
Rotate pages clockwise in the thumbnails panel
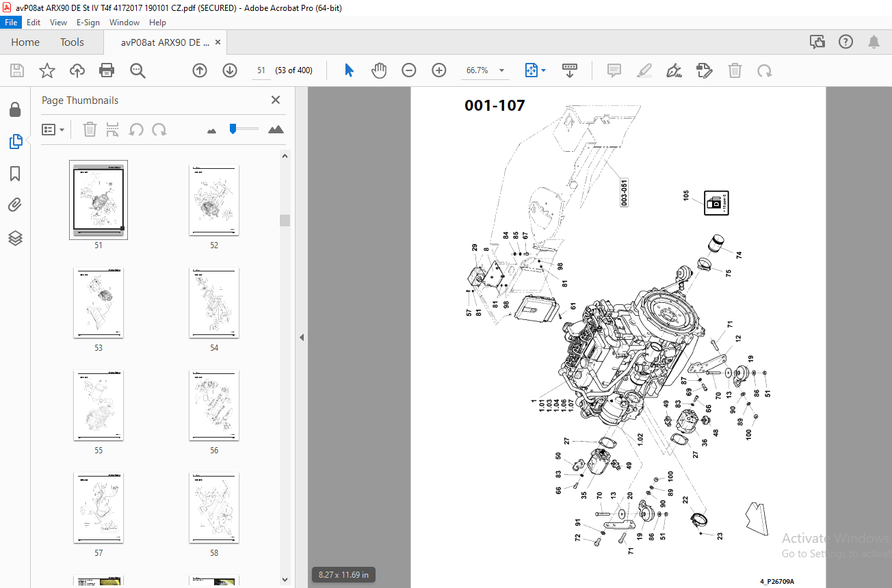[x=159, y=129]
